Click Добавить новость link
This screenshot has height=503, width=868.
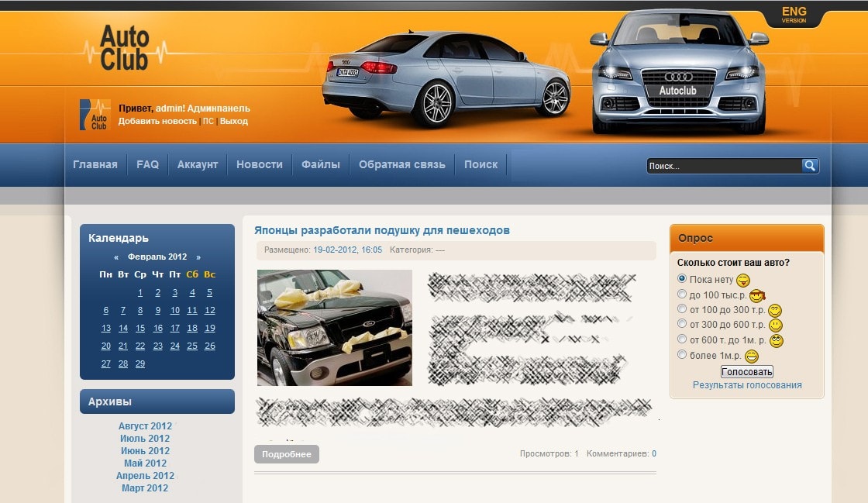(x=157, y=121)
